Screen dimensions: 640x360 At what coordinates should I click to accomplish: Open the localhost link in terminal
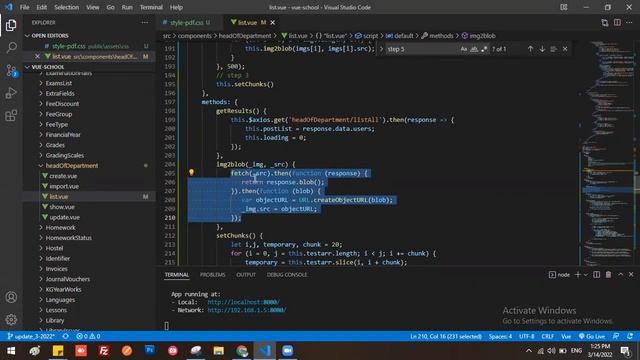[243, 302]
